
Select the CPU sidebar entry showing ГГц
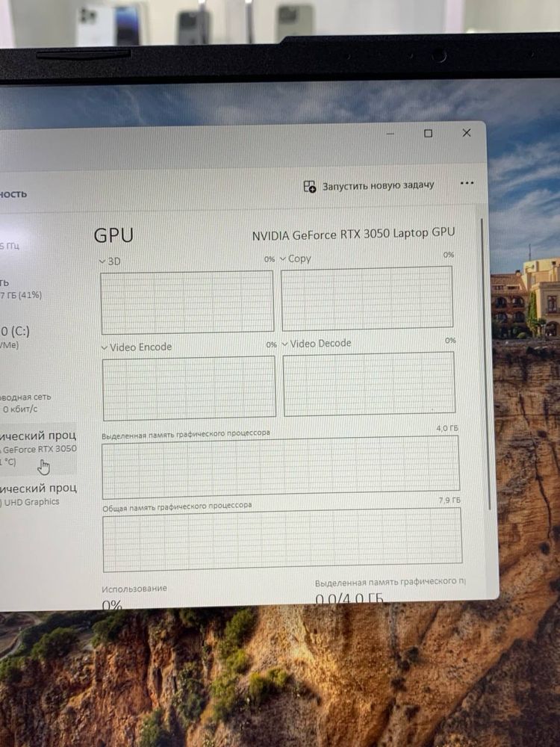[x=10, y=246]
